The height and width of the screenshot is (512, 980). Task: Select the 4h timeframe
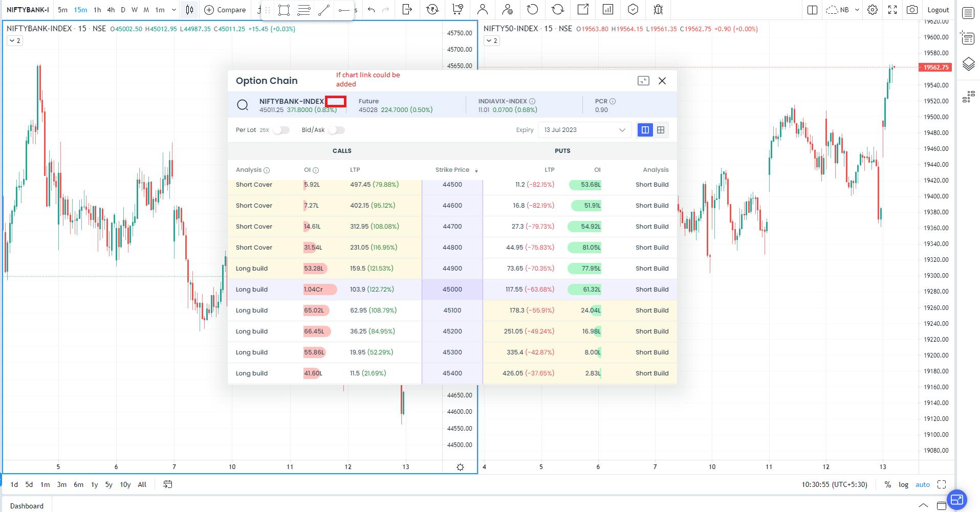pos(111,10)
